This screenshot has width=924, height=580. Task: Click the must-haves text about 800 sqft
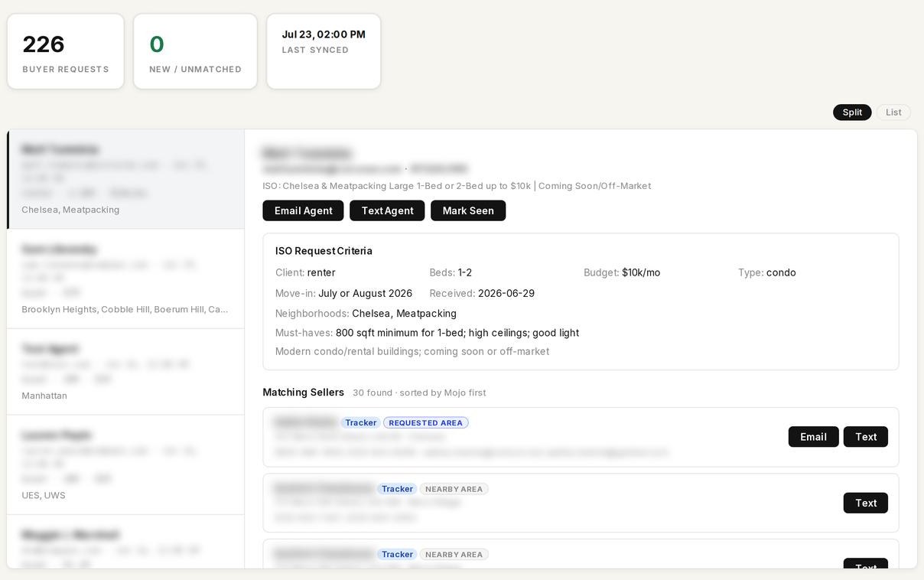457,333
